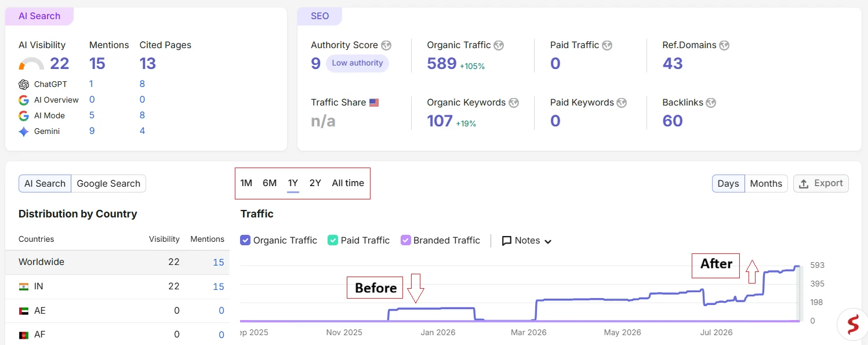The width and height of the screenshot is (868, 345).
Task: Click the Gemini sparkle icon
Action: [x=24, y=132]
